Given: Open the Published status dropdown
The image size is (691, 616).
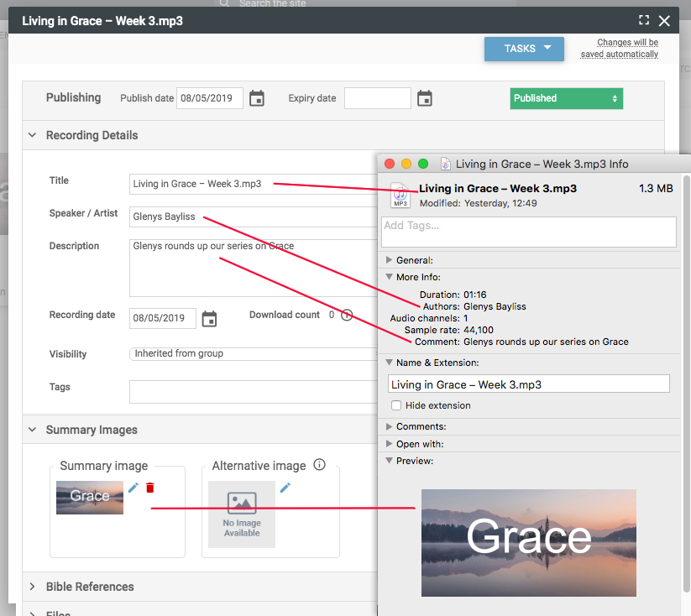Looking at the screenshot, I should click(x=566, y=98).
